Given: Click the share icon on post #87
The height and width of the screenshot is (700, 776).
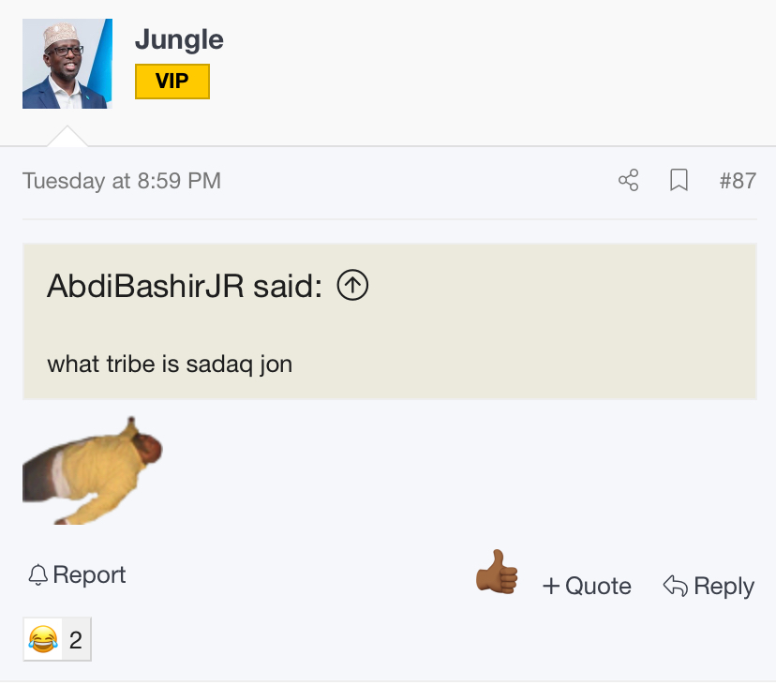Looking at the screenshot, I should (628, 180).
